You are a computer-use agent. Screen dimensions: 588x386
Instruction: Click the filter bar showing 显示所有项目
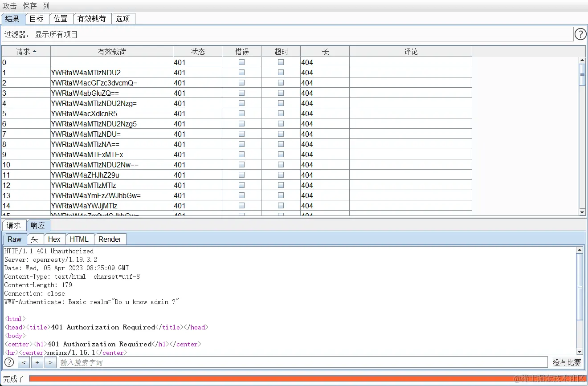click(x=287, y=34)
